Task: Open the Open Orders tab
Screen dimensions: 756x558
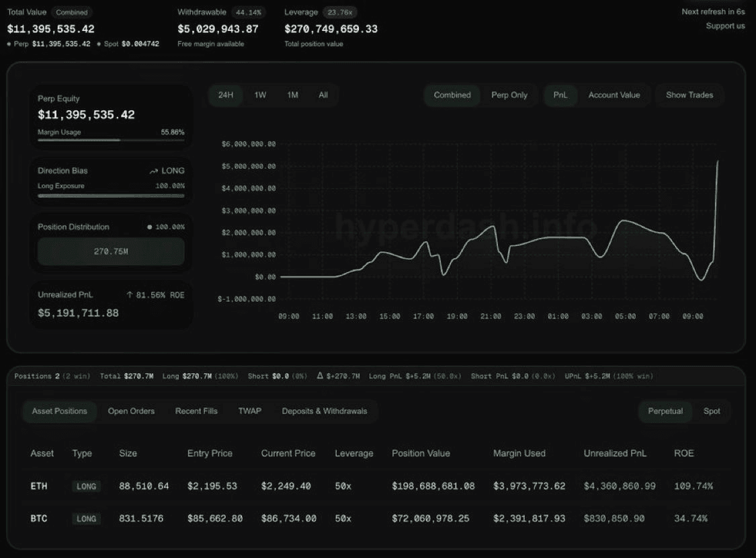Action: click(x=131, y=411)
